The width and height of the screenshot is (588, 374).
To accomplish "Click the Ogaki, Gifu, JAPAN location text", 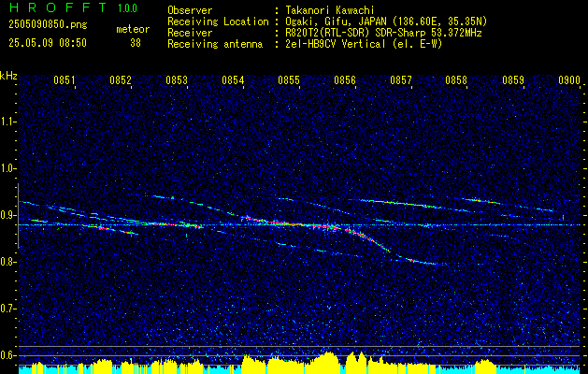I will (x=386, y=22).
